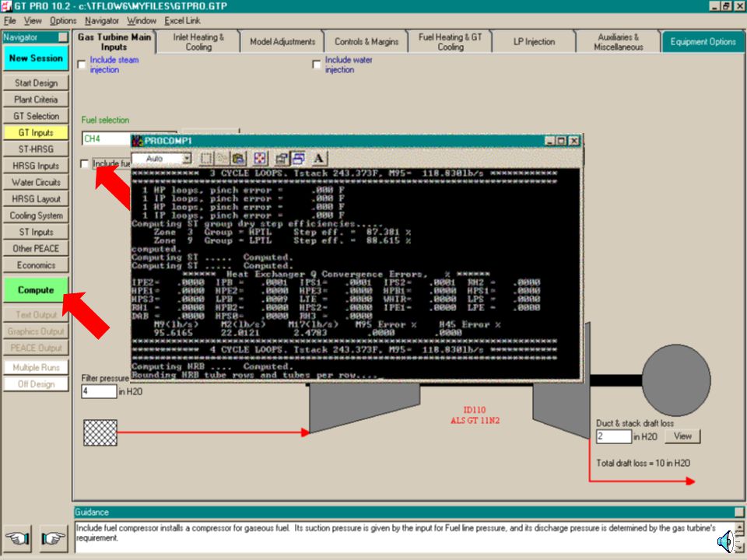Viewport: 747px width, 560px height.
Task: Open the Font 'A' icon in PROCOMP1
Action: (x=319, y=159)
